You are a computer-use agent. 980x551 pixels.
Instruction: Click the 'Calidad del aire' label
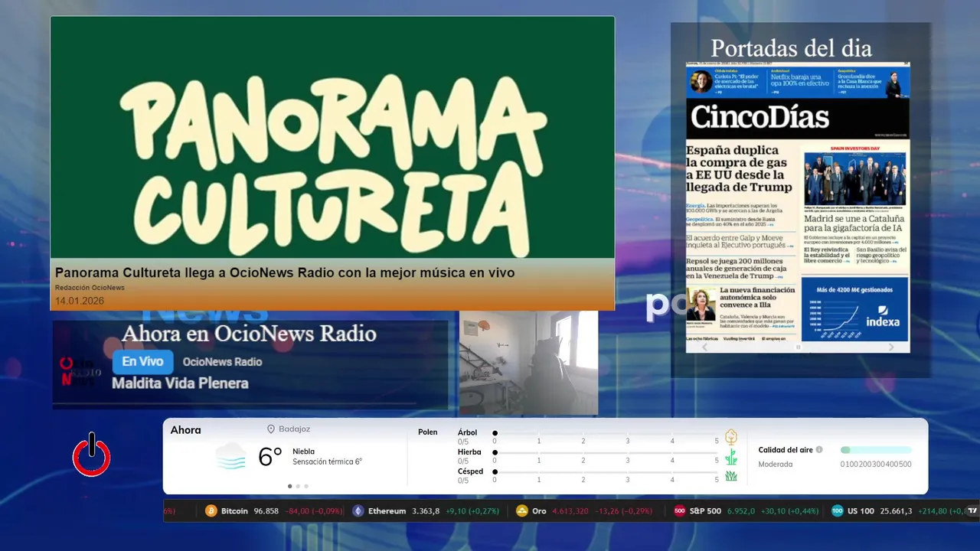coord(786,450)
